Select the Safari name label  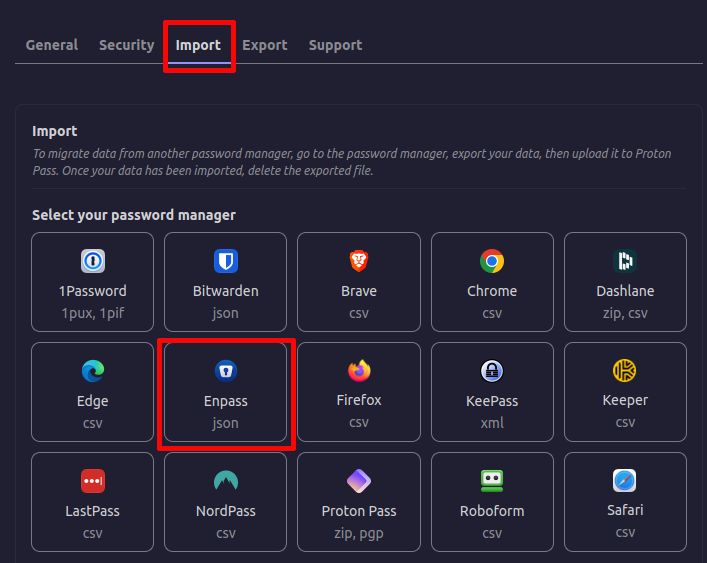625,510
